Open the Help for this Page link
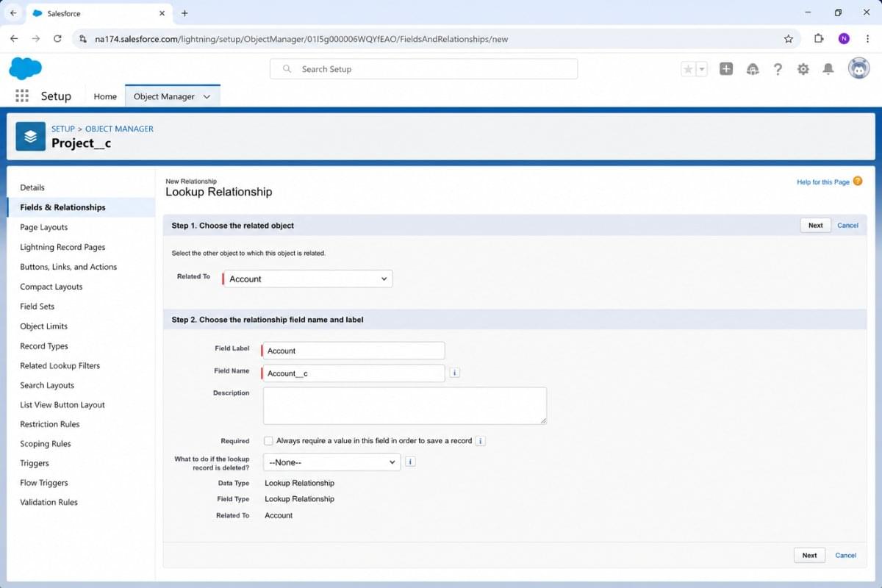 pyautogui.click(x=823, y=182)
